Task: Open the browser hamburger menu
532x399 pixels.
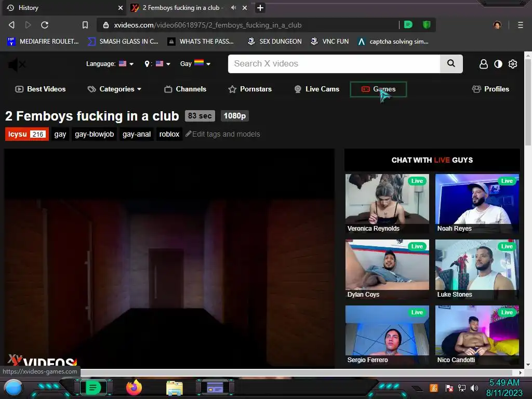Action: tap(520, 25)
